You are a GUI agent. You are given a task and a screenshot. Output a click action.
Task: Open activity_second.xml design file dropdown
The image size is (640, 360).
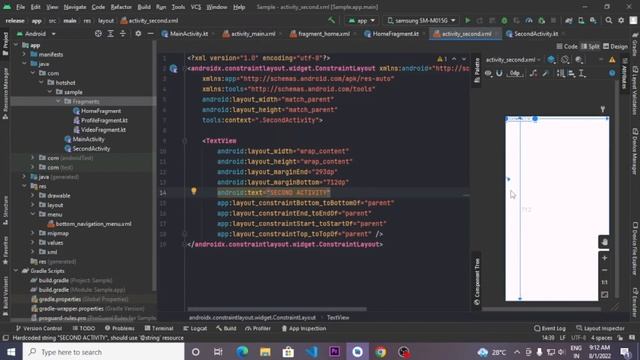513,60
